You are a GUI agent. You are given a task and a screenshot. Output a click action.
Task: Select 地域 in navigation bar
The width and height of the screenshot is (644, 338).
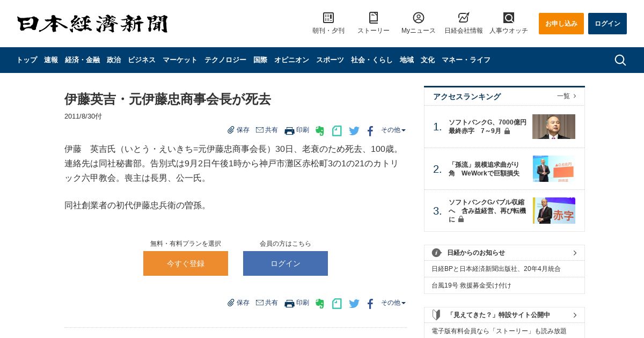click(x=407, y=60)
